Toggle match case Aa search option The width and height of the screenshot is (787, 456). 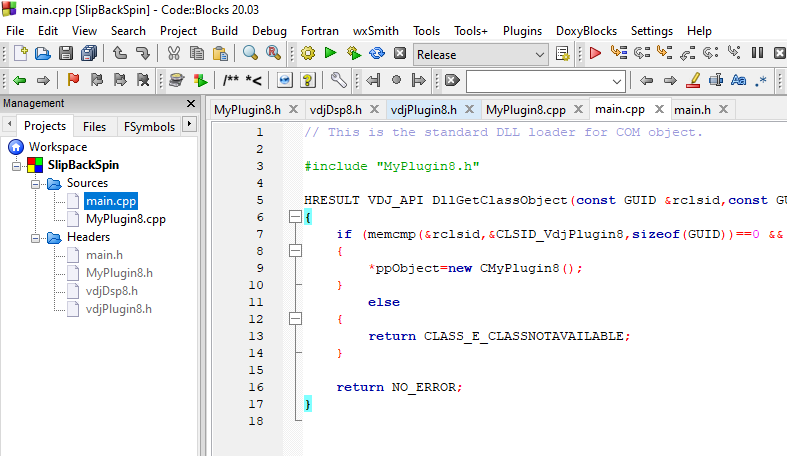click(x=740, y=80)
